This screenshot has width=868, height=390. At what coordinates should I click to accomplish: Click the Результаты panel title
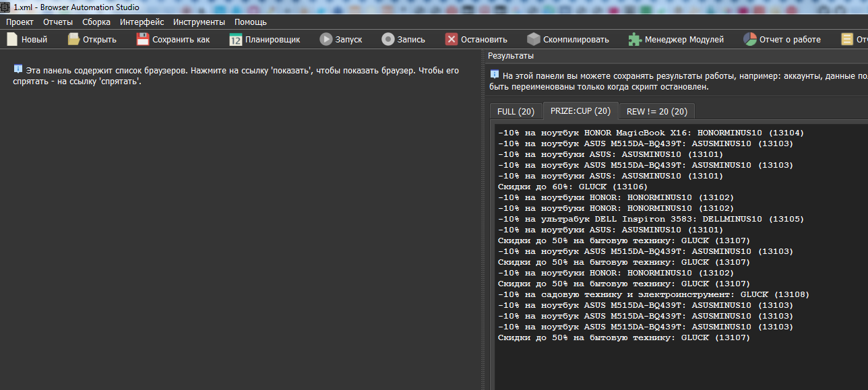pos(511,56)
